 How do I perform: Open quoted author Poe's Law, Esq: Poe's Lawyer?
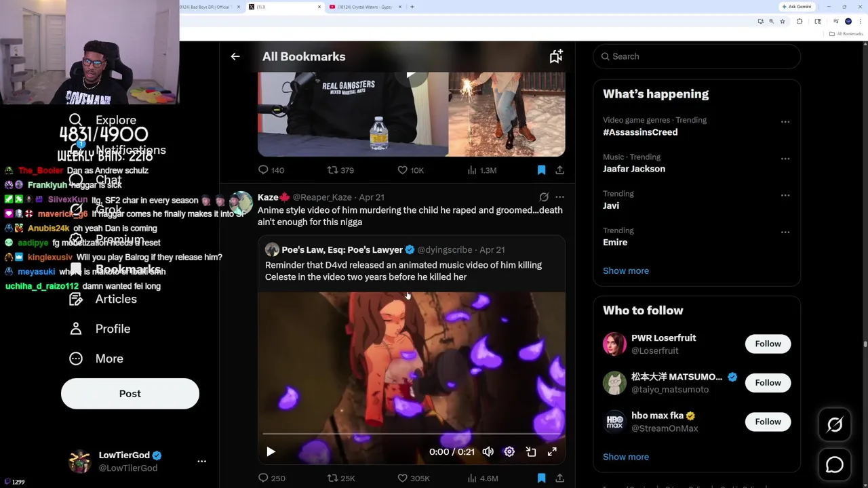point(342,249)
